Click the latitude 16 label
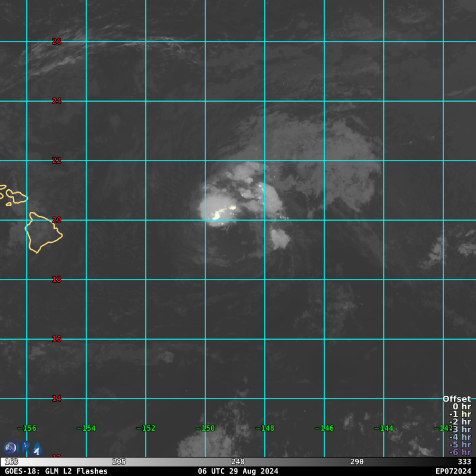Viewport: 476px width, 476px height. 57,339
